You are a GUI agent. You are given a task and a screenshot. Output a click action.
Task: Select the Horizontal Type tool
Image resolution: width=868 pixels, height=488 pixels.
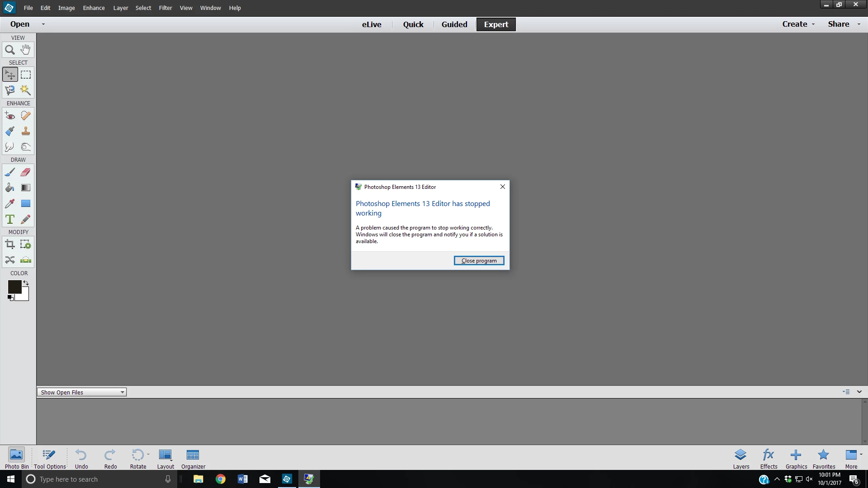10,220
